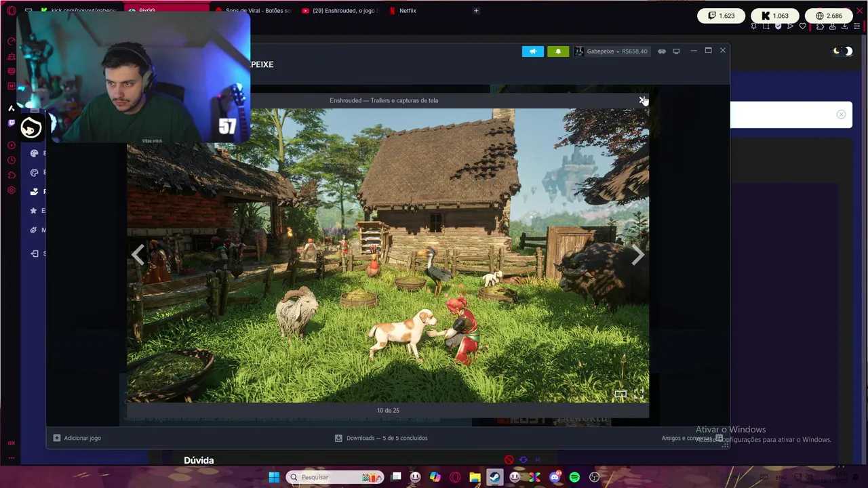
Task: Clear the PixGG input field
Action: pos(841,115)
